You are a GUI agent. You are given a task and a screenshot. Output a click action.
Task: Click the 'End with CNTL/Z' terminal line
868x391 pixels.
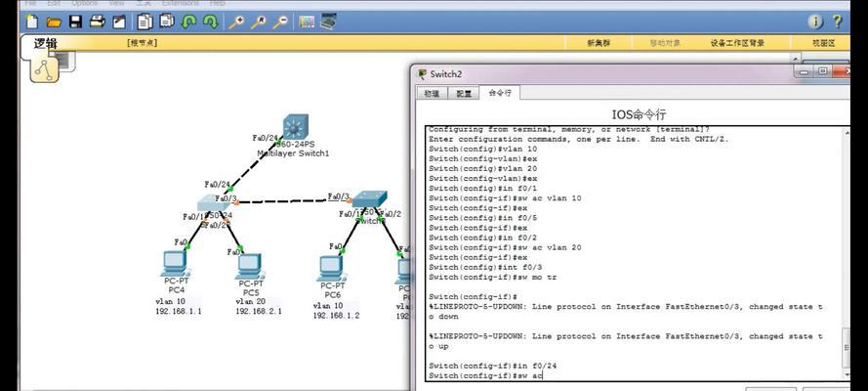click(578, 139)
